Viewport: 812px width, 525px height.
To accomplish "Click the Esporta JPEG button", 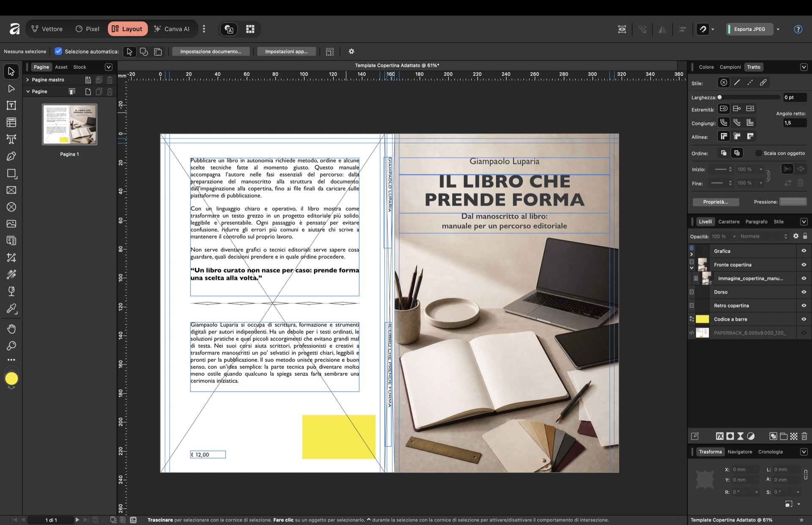I will (749, 29).
